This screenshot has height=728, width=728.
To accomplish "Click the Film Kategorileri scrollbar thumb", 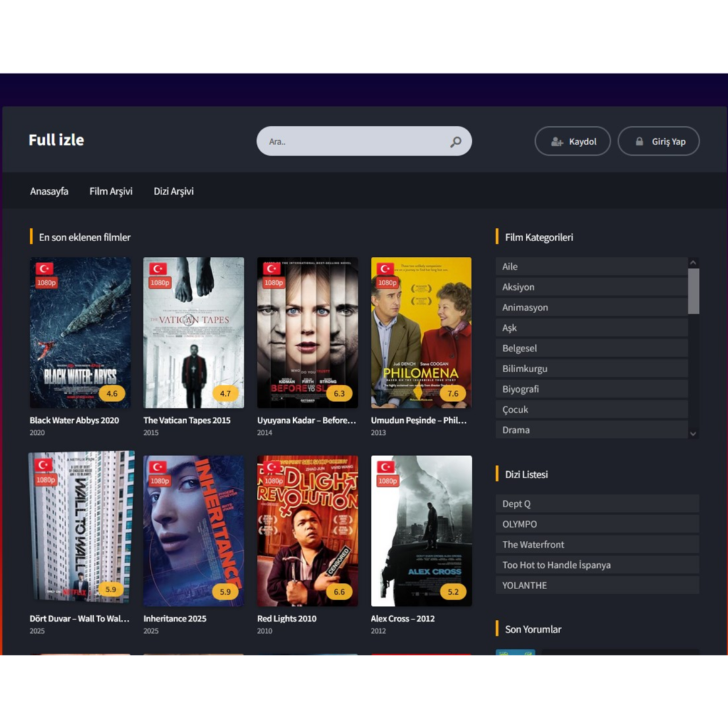I will click(x=693, y=291).
